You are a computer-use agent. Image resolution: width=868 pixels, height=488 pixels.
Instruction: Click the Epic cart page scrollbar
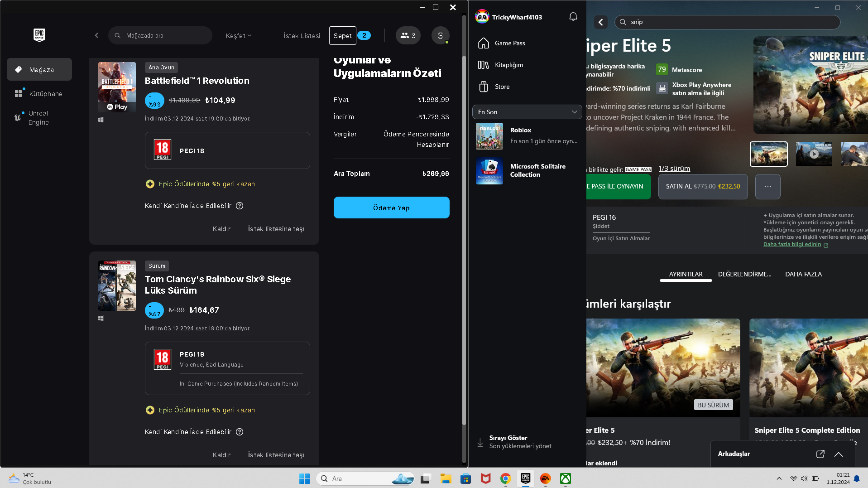coord(464,240)
